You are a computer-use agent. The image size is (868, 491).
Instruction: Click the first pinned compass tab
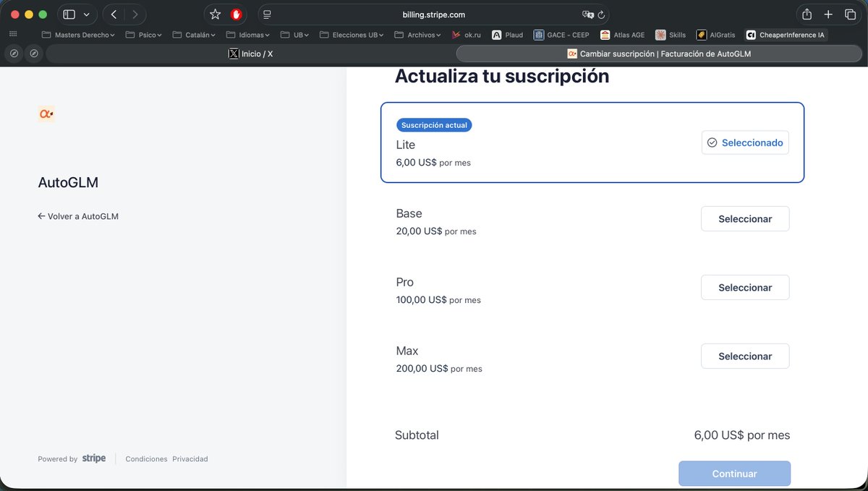(14, 54)
